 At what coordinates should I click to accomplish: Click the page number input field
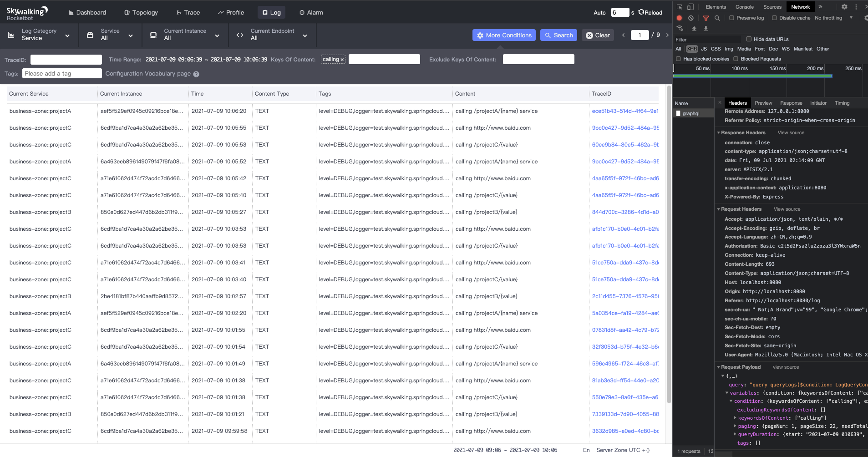coord(640,35)
